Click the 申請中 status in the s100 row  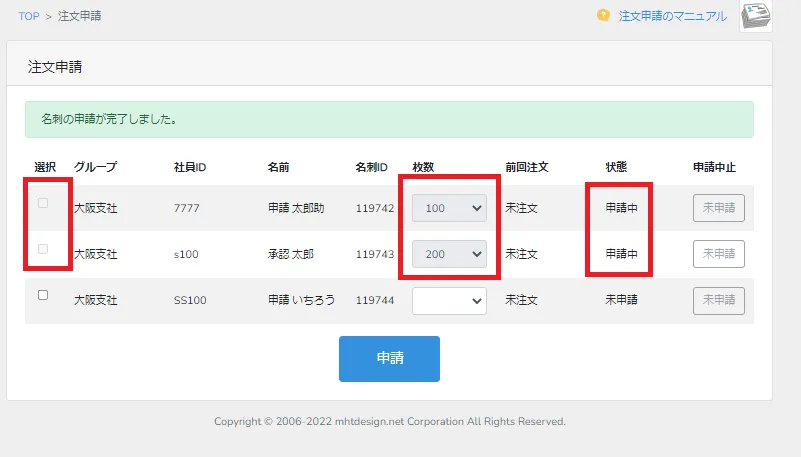tap(621, 254)
